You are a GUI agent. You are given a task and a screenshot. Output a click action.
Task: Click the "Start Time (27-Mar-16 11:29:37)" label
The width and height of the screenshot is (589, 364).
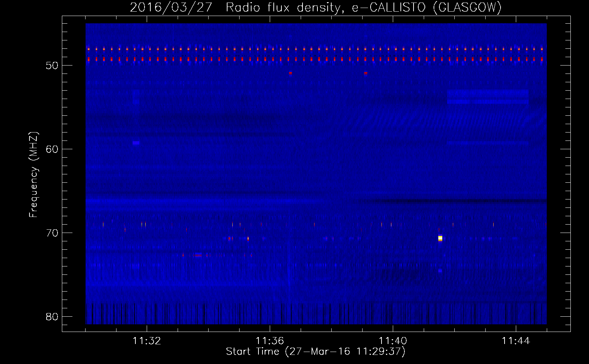click(315, 352)
